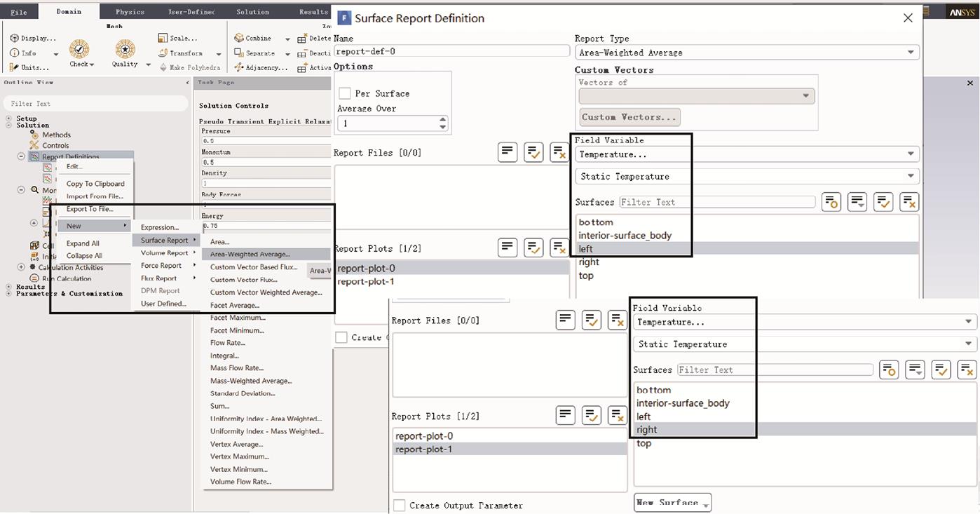Expand the Setup tree node
980x514 pixels.
click(x=9, y=119)
